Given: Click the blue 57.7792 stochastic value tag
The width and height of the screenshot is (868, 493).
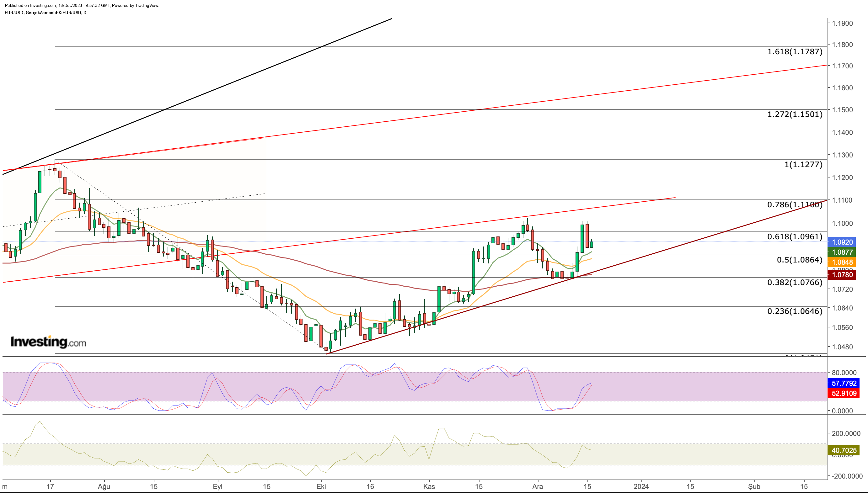Looking at the screenshot, I should tap(844, 384).
